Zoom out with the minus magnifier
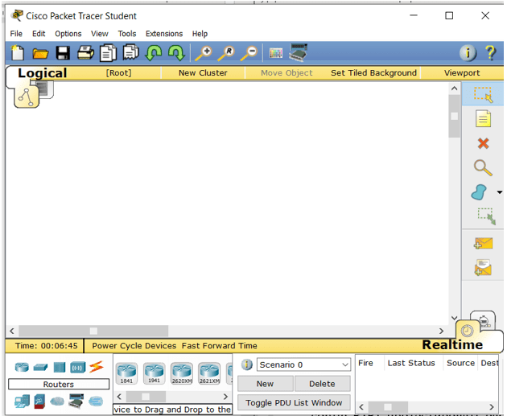This screenshot has width=507, height=420. [x=249, y=53]
